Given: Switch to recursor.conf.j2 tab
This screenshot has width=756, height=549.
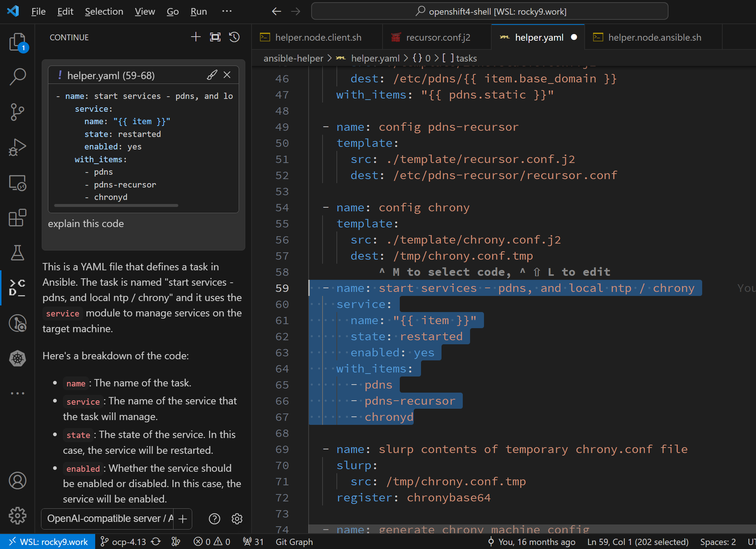Looking at the screenshot, I should tap(438, 37).
